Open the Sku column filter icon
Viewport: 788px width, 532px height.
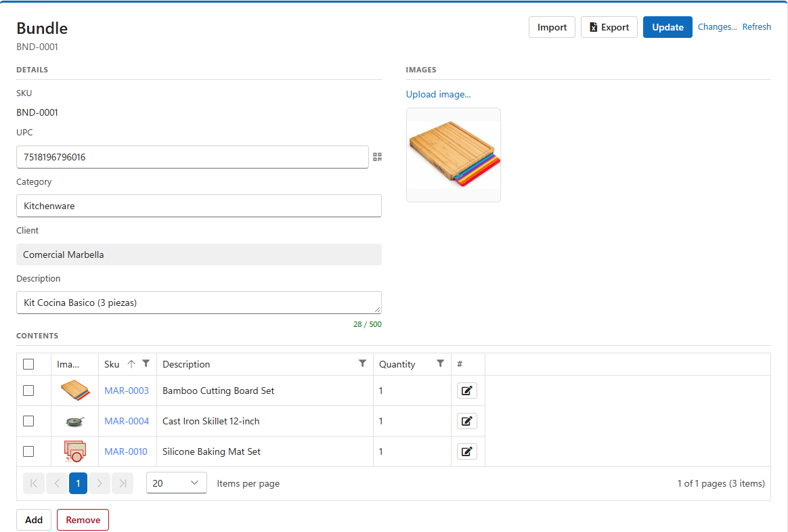pos(146,363)
